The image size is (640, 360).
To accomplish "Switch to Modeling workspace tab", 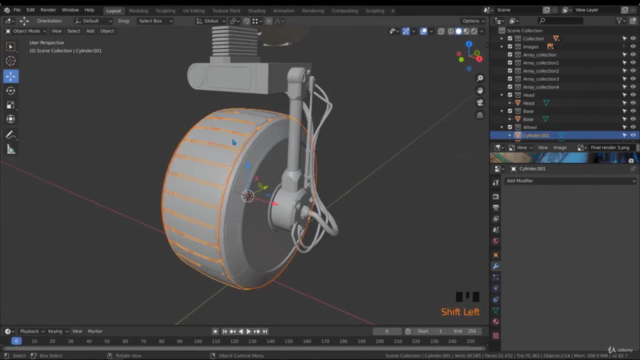I will [x=138, y=11].
